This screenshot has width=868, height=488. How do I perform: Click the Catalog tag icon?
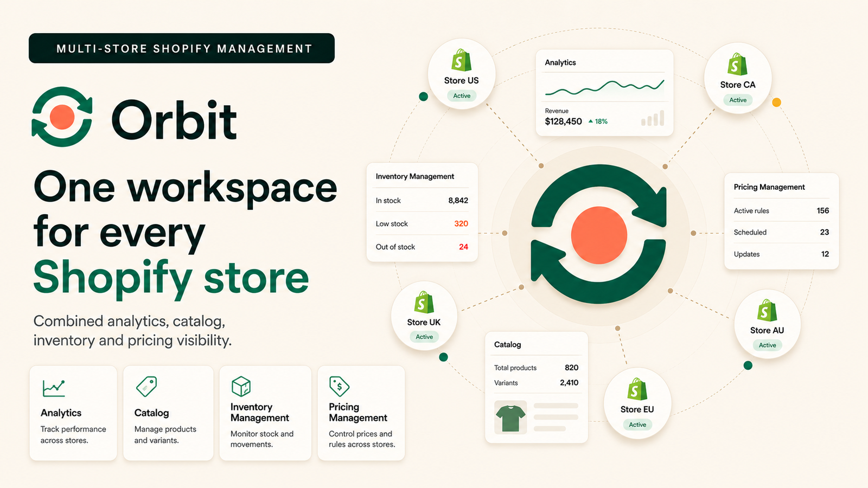pyautogui.click(x=146, y=387)
